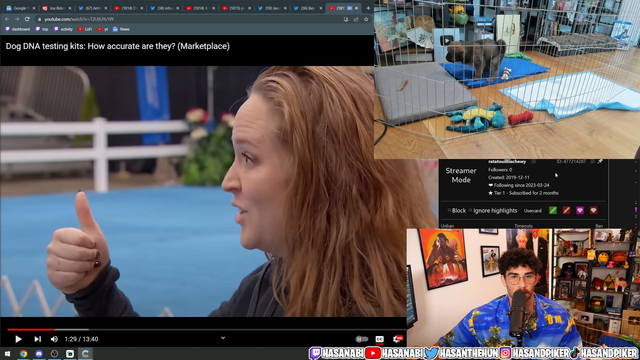Image resolution: width=640 pixels, height=360 pixels.
Task: Open the dashboard bookmark
Action: click(18, 29)
